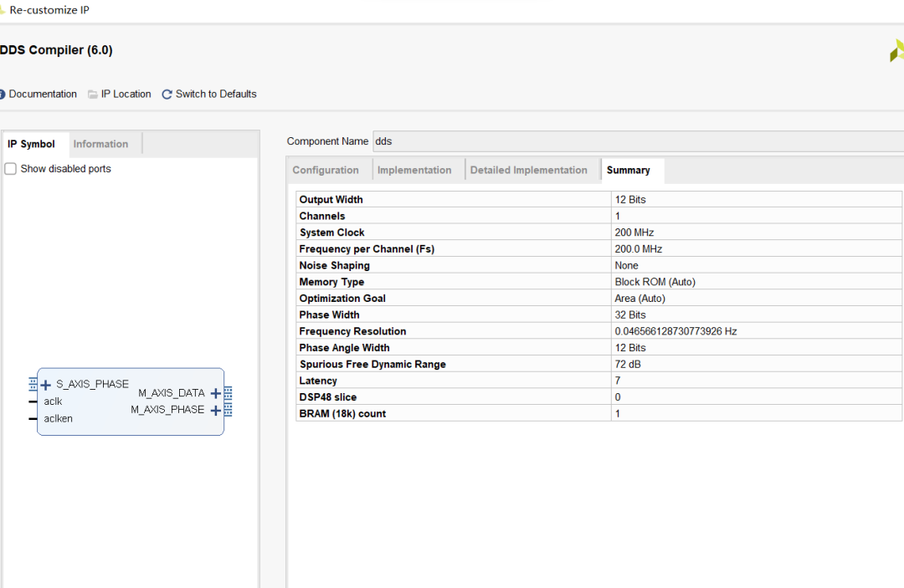
Task: Click the Phase Width value 32 Bits
Action: click(630, 315)
